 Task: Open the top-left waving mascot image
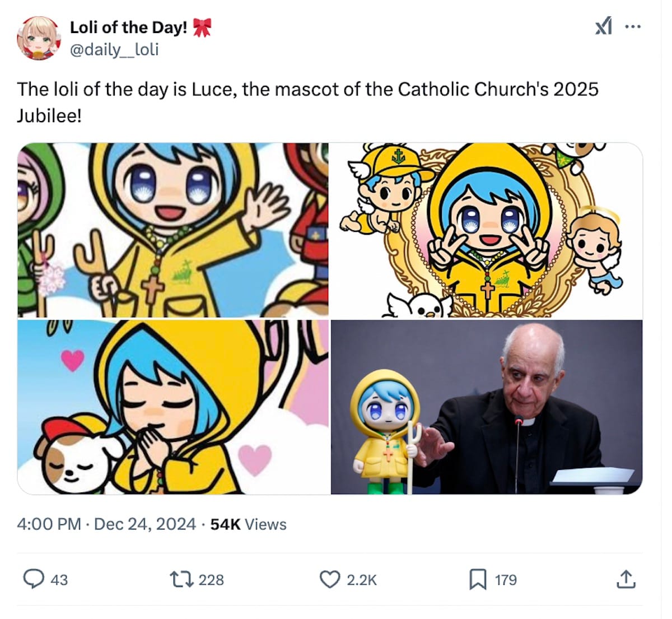(x=173, y=230)
